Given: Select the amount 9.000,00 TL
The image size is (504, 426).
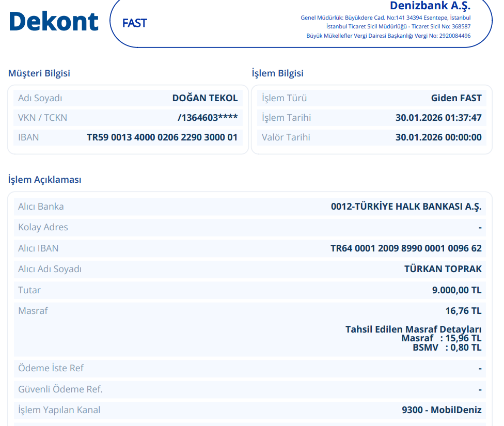Looking at the screenshot, I should [x=456, y=290].
